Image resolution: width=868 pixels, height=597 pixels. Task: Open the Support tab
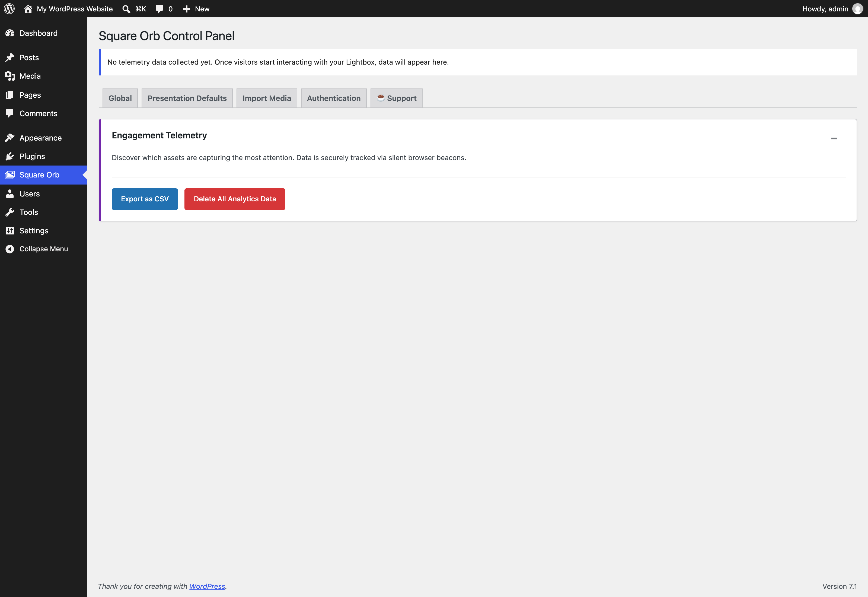point(396,98)
